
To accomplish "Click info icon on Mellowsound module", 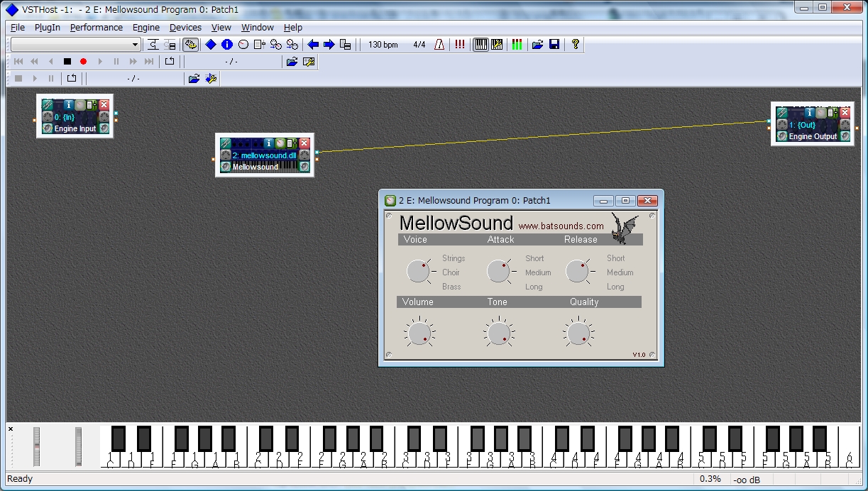I will click(x=269, y=143).
